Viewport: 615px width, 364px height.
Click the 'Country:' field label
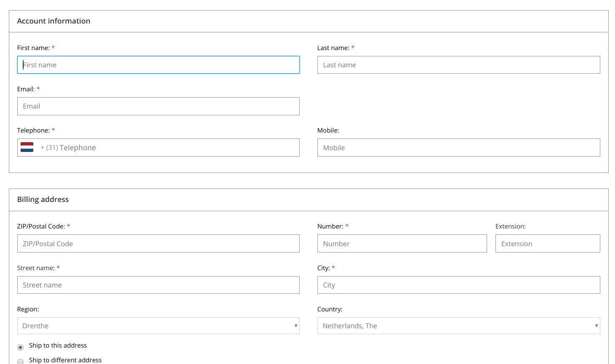pyautogui.click(x=330, y=309)
